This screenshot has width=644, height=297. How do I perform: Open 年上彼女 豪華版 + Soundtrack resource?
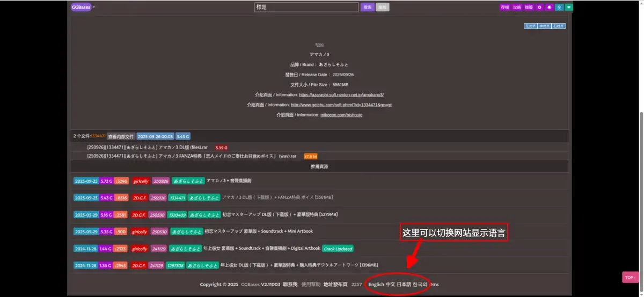point(261,248)
